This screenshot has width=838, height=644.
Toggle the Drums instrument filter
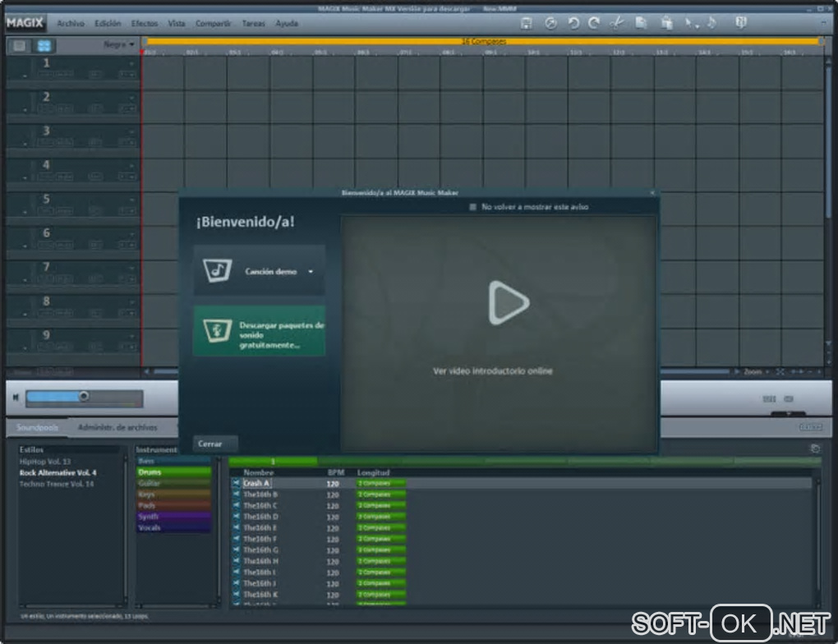pyautogui.click(x=173, y=472)
